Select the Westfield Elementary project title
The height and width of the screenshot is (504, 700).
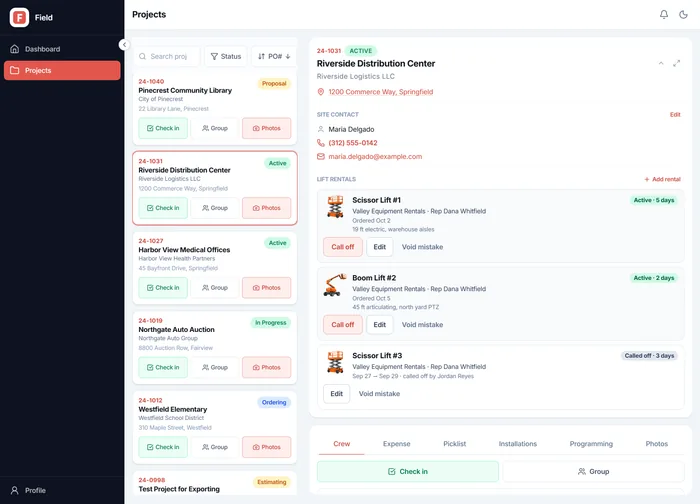tap(173, 409)
